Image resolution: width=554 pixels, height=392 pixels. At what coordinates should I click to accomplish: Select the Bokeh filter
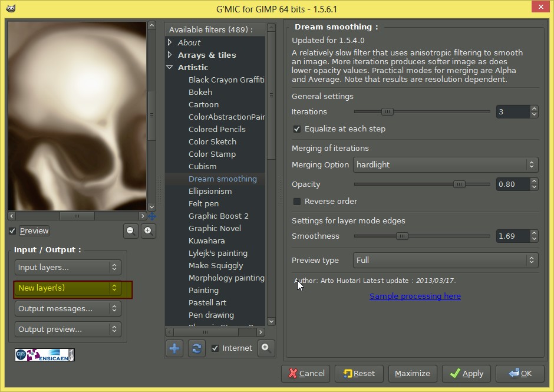click(200, 93)
